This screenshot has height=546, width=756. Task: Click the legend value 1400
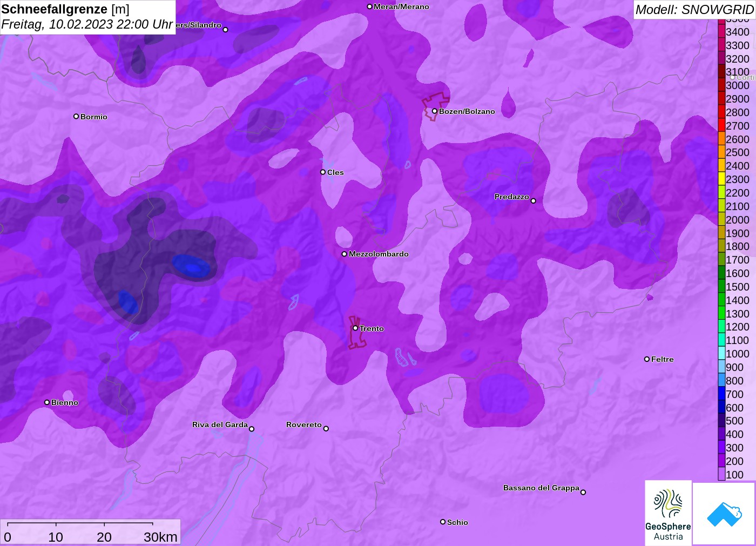738,300
